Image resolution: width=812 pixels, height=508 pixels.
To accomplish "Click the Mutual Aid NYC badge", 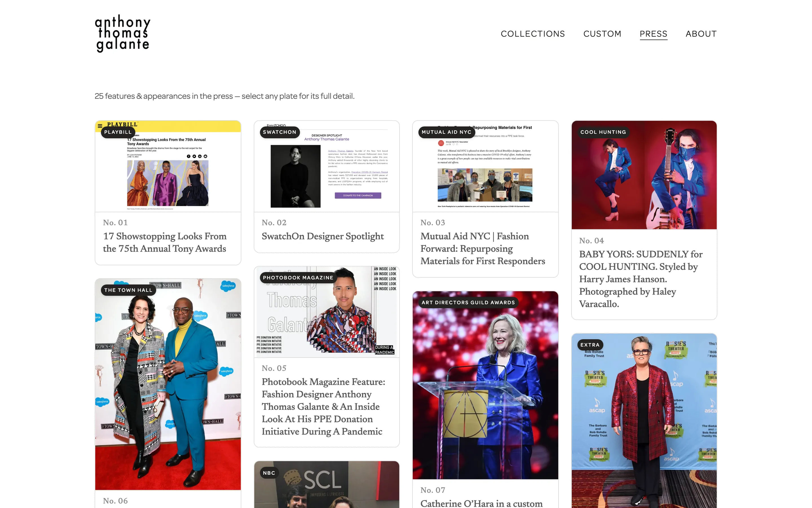I will tap(446, 132).
